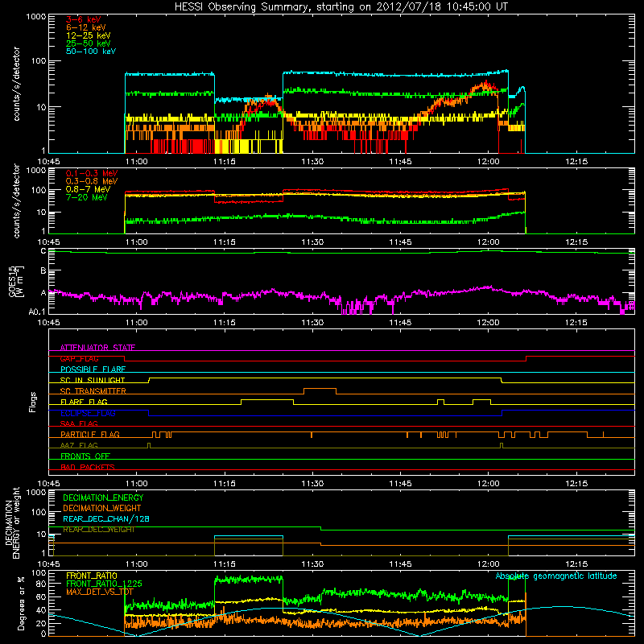The height and width of the screenshot is (644, 644).
Task: Click the 12:15 tick label under GOES panel
Action: (576, 323)
